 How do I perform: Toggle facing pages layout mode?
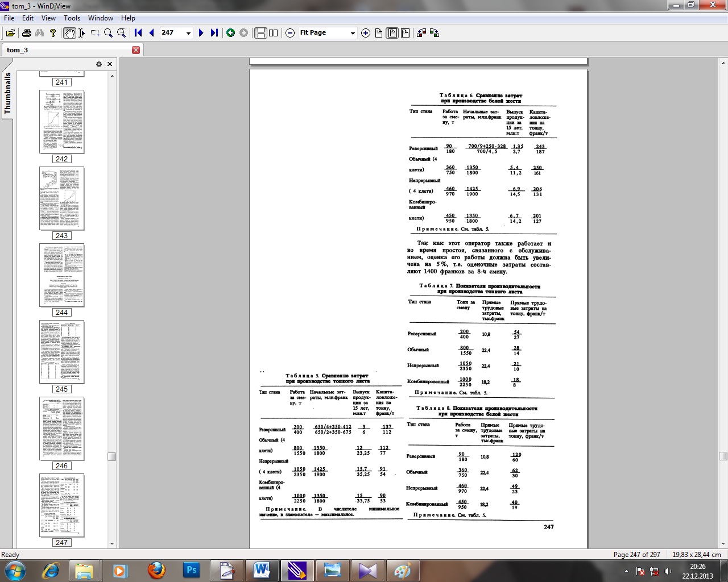(x=274, y=33)
